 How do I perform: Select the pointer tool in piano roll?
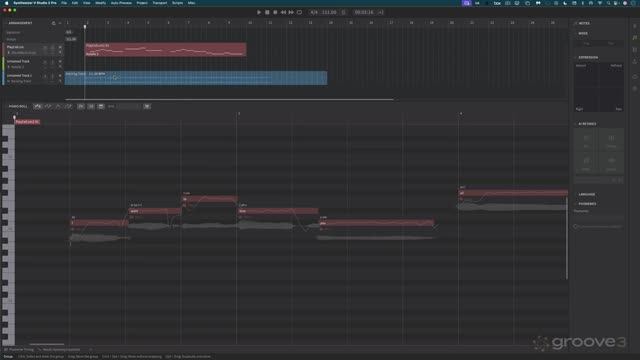pyautogui.click(x=38, y=106)
